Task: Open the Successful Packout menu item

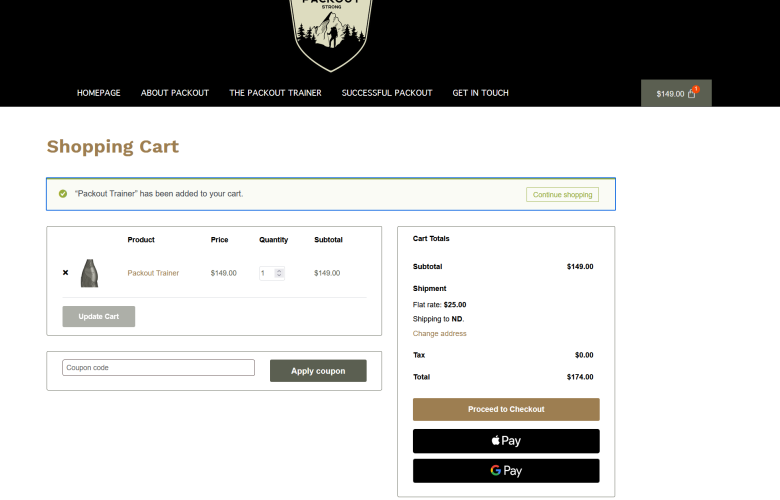Action: [387, 93]
